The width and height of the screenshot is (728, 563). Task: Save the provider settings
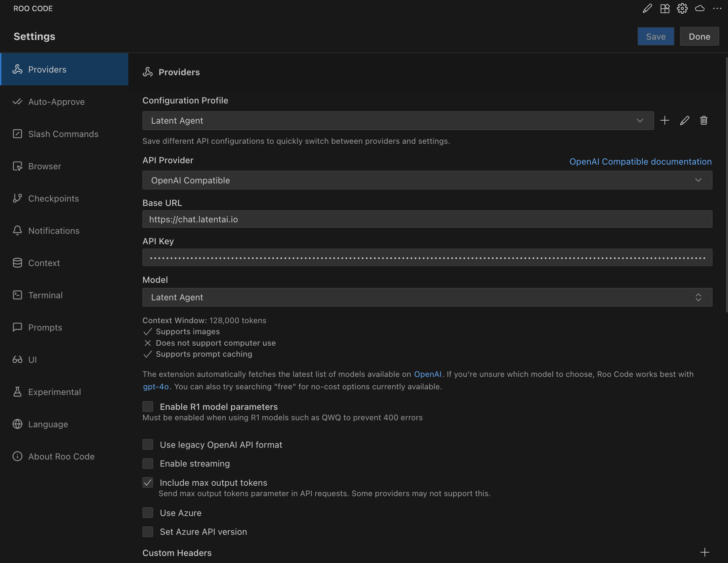655,36
